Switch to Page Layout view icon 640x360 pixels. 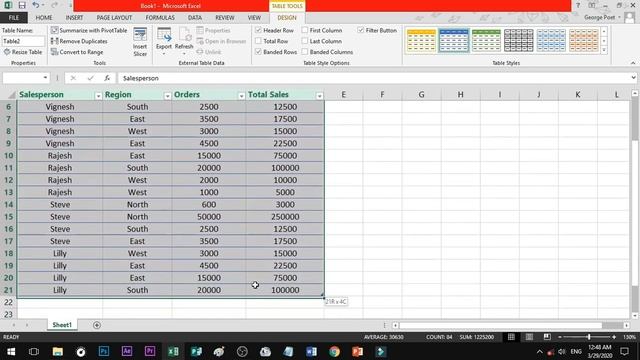(x=529, y=337)
